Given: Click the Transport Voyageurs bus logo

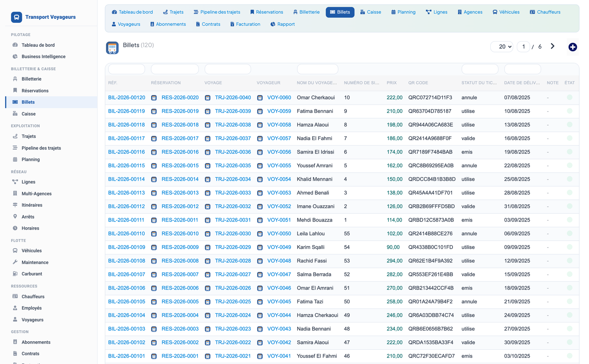Looking at the screenshot, I should [x=16, y=17].
